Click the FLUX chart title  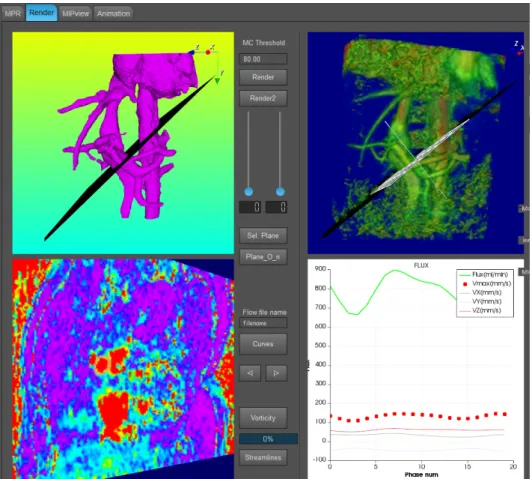[421, 266]
